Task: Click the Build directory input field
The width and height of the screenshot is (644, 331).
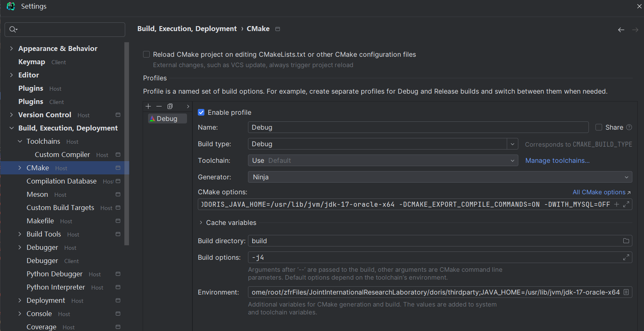Action: click(440, 241)
